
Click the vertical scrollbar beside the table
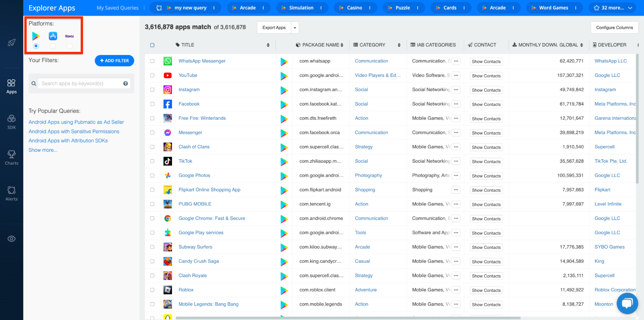[x=637, y=119]
